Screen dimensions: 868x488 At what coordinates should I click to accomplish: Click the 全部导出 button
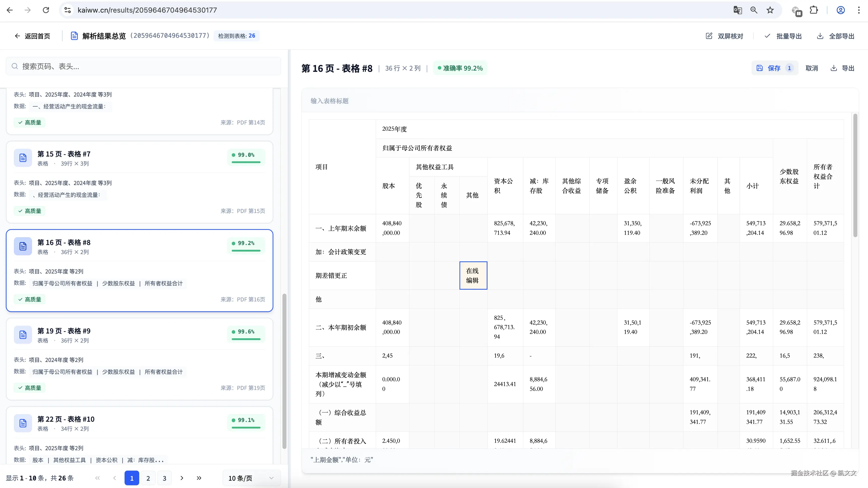pos(836,36)
